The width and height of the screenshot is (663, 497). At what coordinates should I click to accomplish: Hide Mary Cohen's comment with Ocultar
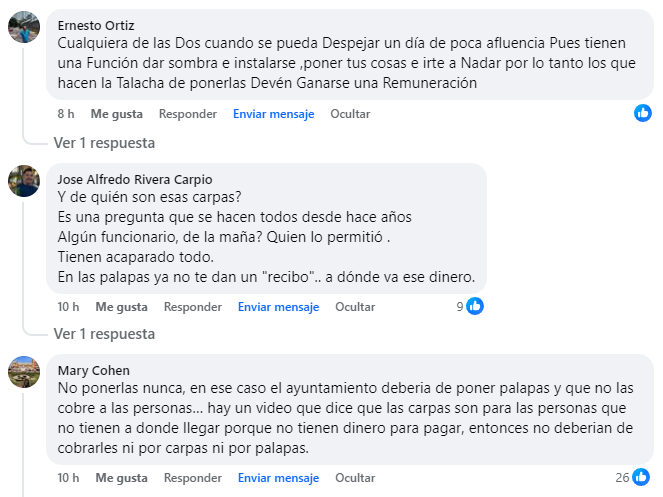[355, 478]
